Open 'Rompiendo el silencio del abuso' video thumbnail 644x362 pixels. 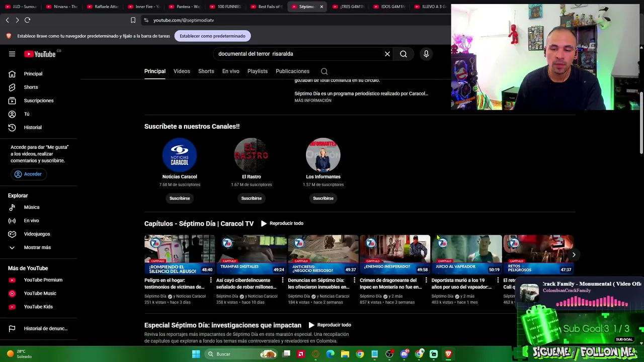[180, 254]
